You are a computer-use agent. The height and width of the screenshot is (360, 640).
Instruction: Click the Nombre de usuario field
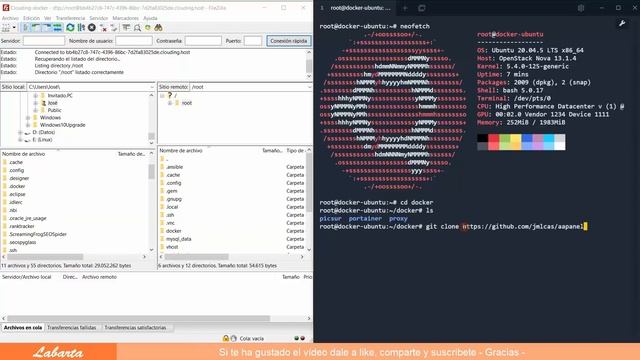[134, 41]
